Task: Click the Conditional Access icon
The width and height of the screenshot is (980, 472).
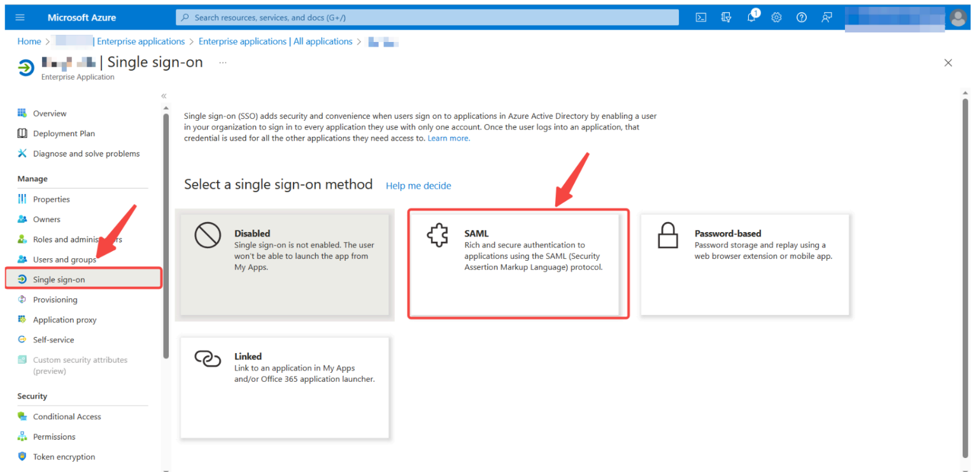Action: click(22, 417)
